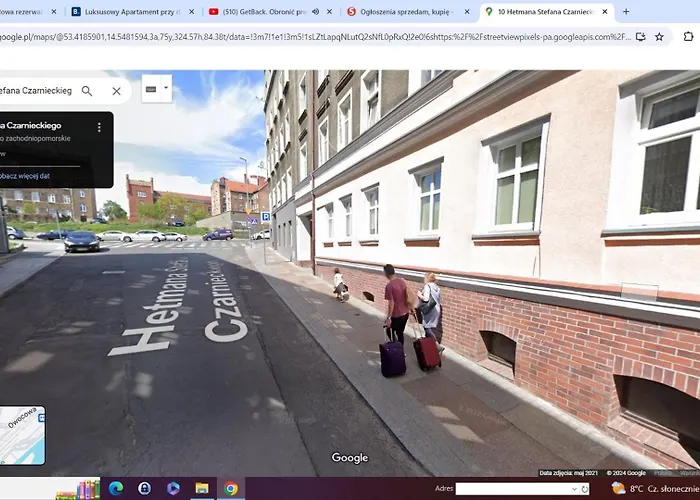Open the padlock app on the taskbar
This screenshot has height=500, width=700.
click(144, 488)
